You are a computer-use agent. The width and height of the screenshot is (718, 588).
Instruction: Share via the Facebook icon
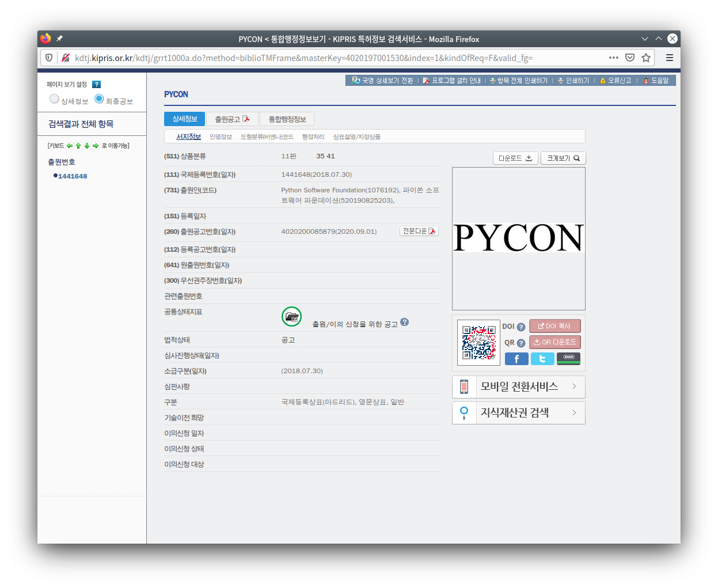[x=516, y=359]
